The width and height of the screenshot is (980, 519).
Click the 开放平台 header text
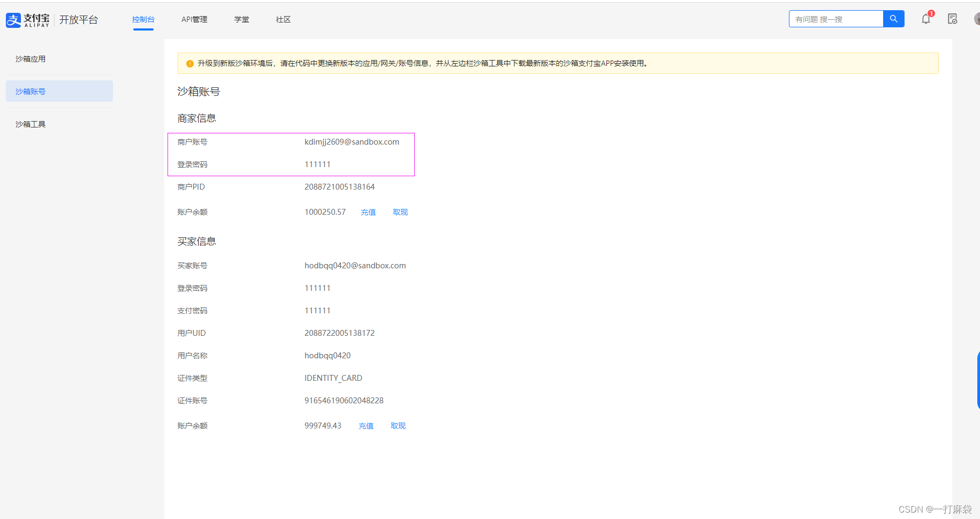pos(79,19)
